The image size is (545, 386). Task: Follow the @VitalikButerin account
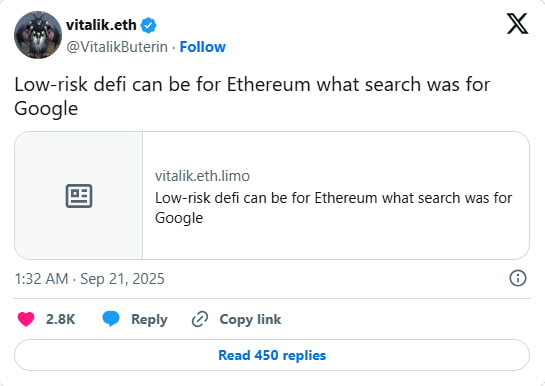point(203,47)
